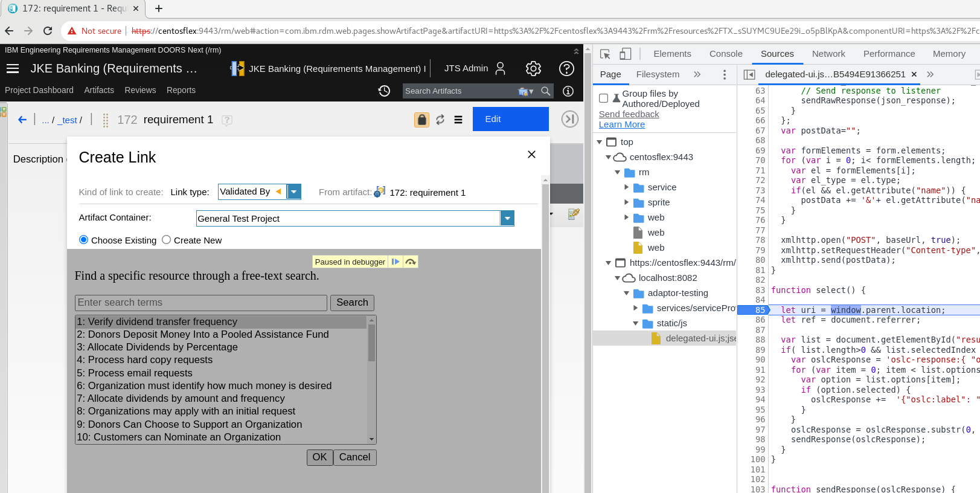The width and height of the screenshot is (980, 493).
Task: Click the artifact lock icon
Action: pyautogui.click(x=421, y=120)
